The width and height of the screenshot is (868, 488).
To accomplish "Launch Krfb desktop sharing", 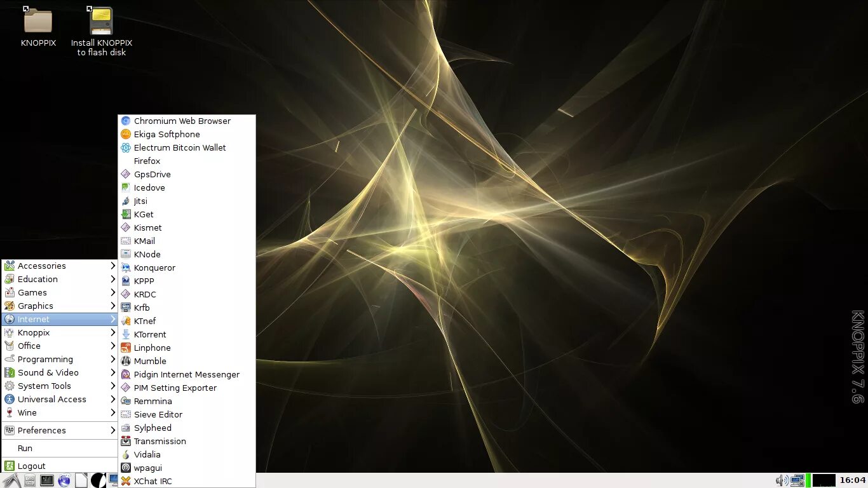I will [x=187, y=308].
